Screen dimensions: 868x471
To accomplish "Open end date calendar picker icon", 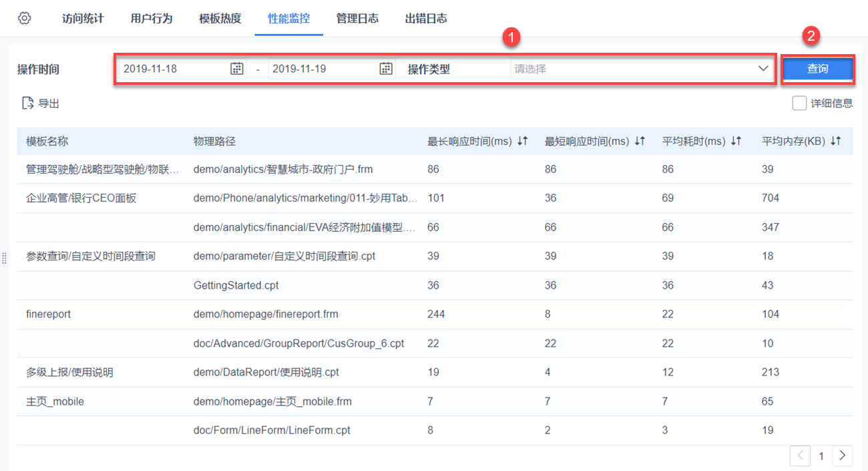I will (x=386, y=68).
